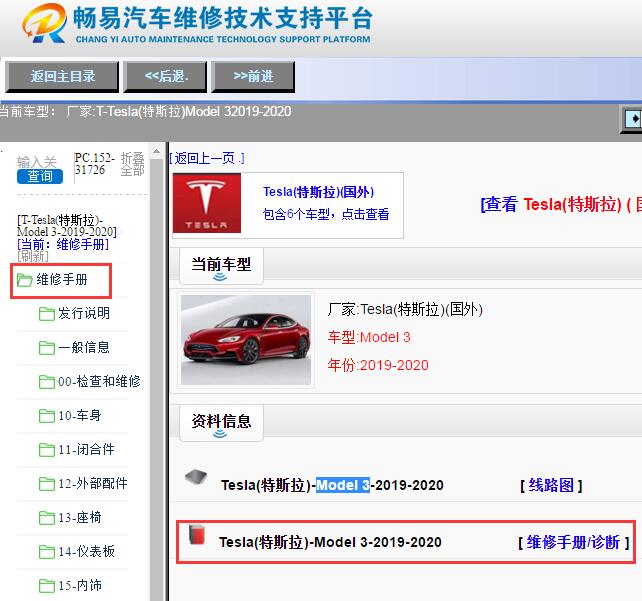Click the 11-闭合件 folder icon
Viewport: 642px width, 601px height.
(47, 450)
